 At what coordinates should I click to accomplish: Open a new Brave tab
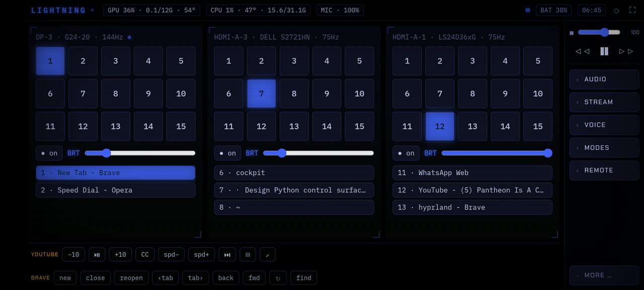[x=65, y=278]
